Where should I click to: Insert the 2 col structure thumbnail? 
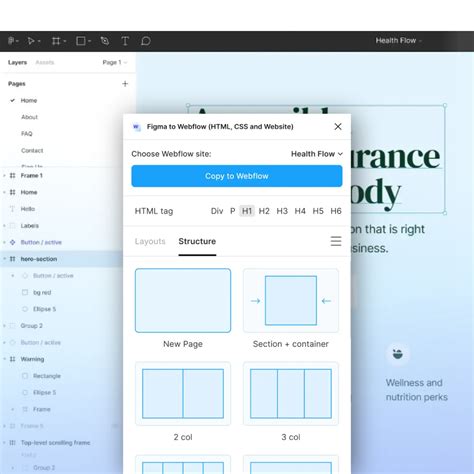183,394
